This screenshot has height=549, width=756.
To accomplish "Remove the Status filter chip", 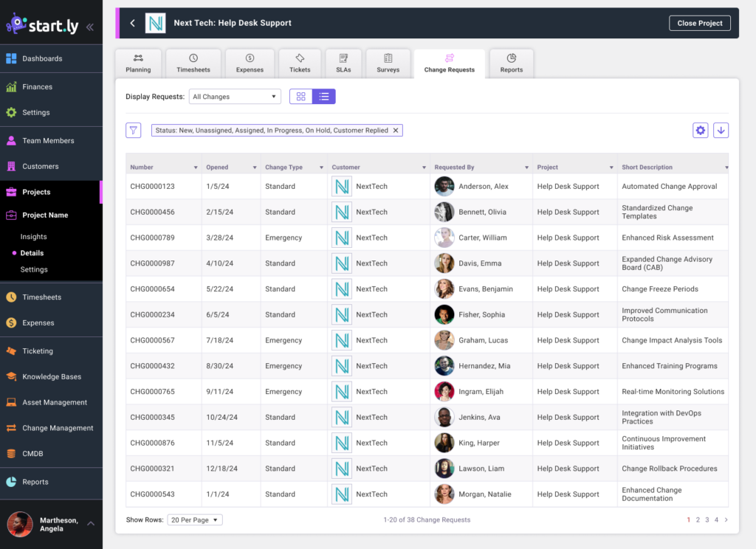I will [396, 130].
